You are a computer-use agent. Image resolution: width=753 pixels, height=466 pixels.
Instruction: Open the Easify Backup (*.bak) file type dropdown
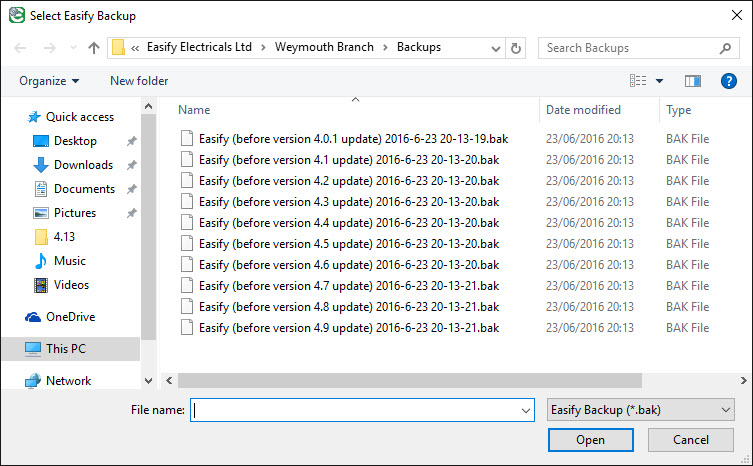click(x=640, y=410)
